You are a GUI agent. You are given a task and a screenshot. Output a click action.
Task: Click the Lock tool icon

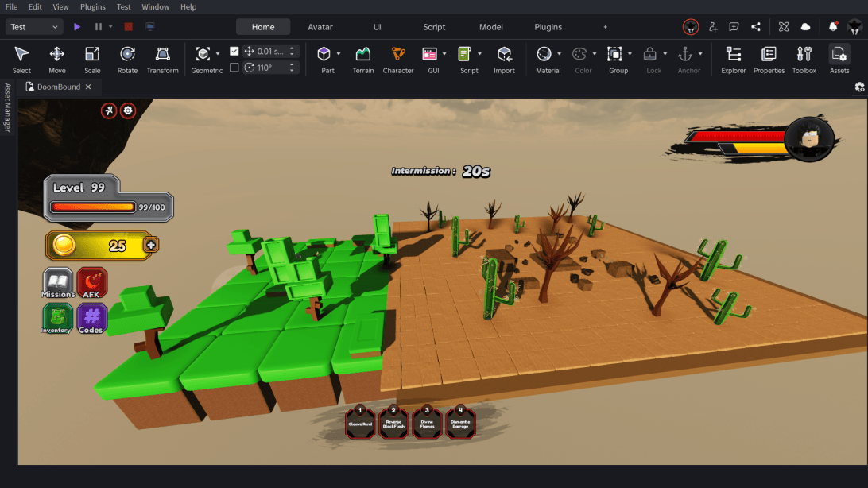650,54
